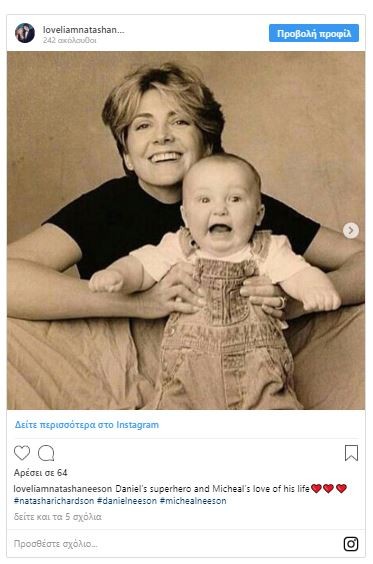
Task: Click the red heart emojis in caption
Action: pos(329,488)
